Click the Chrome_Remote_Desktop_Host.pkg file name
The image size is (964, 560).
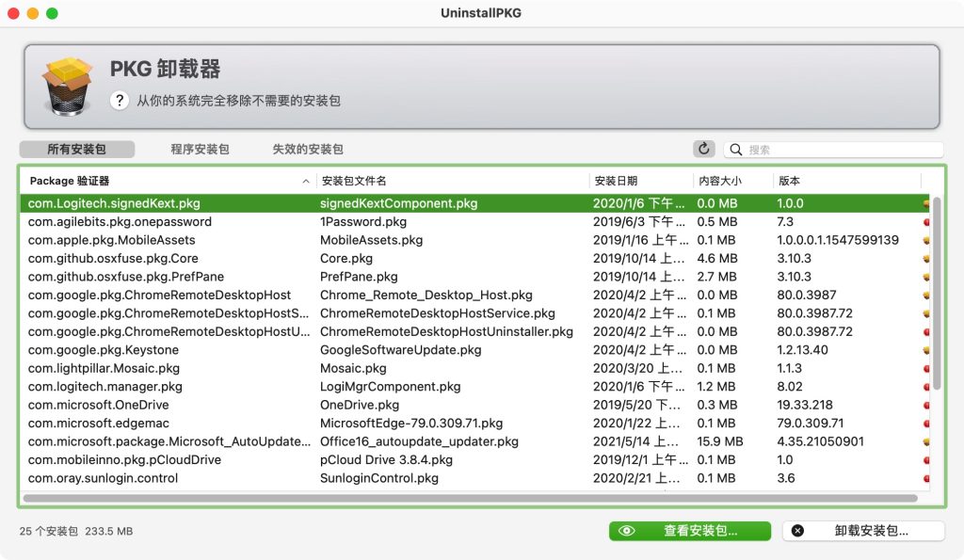426,296
